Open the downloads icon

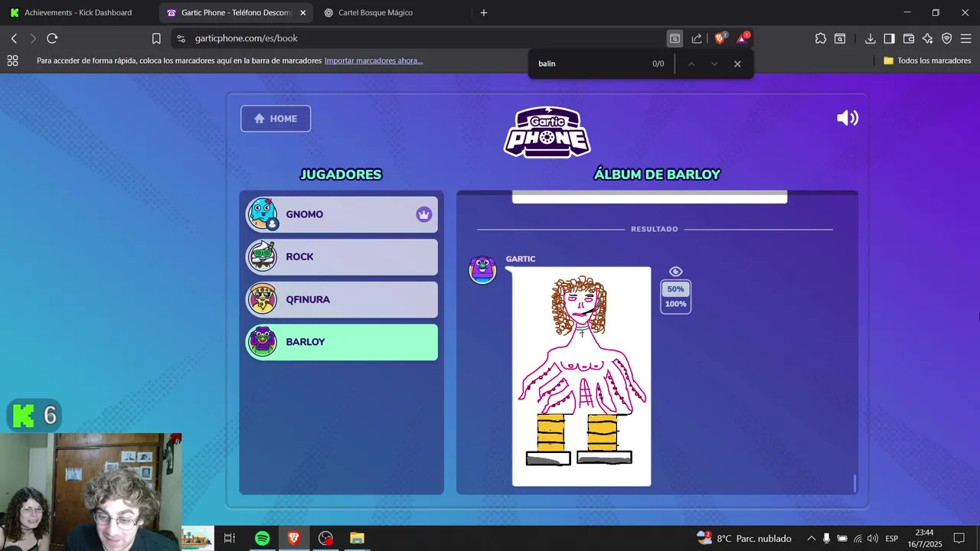[871, 38]
